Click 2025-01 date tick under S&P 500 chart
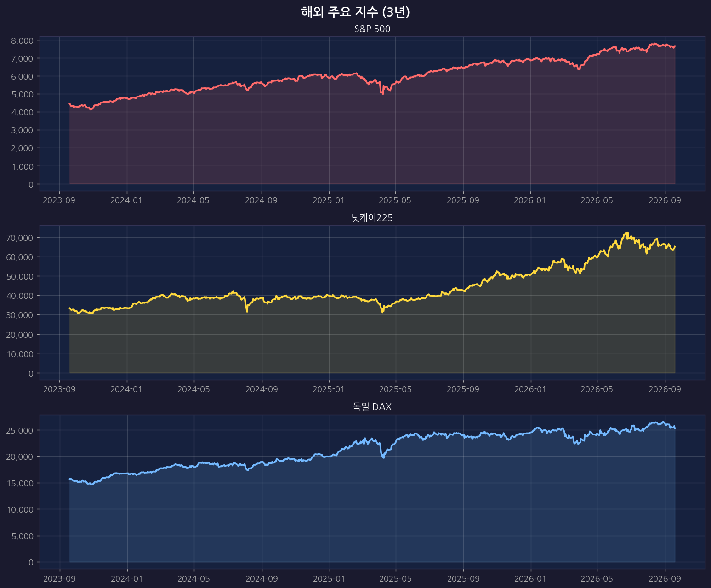Screen dimensions: 711x588 pos(329,200)
